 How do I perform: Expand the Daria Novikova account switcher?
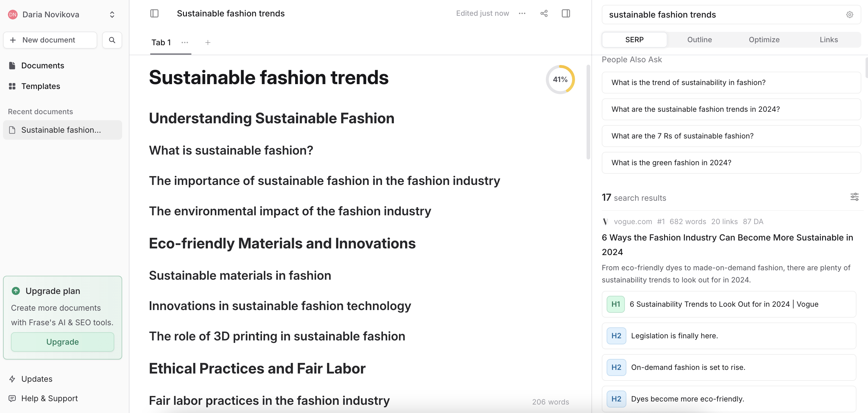click(x=112, y=15)
